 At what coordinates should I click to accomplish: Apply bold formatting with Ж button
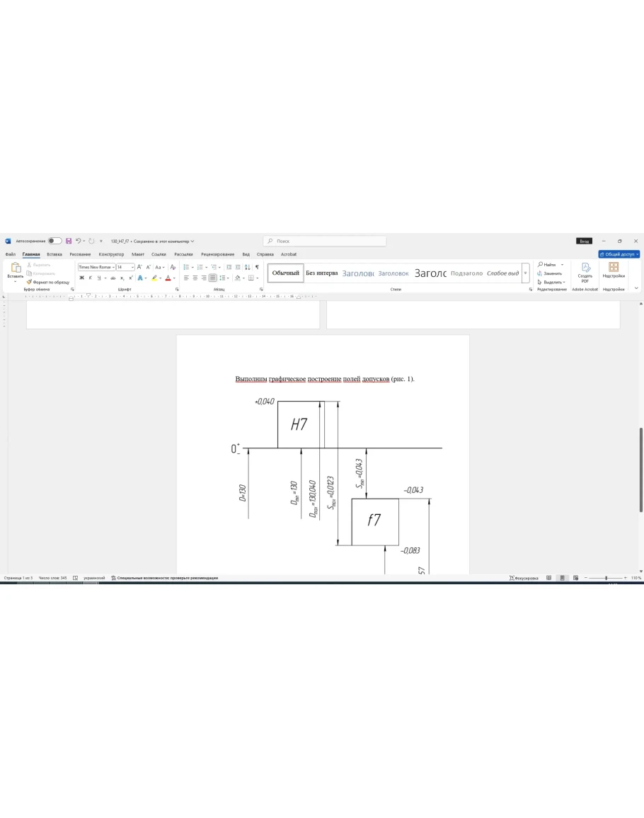pos(81,278)
